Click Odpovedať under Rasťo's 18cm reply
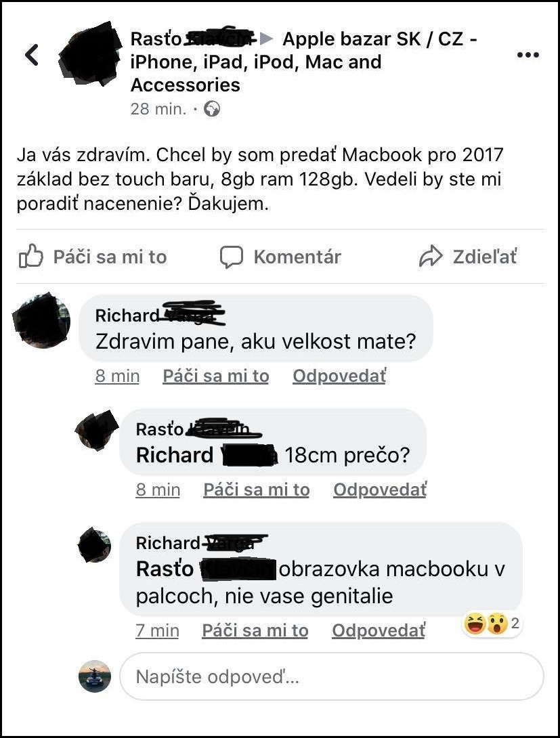Image resolution: width=560 pixels, height=738 pixels. (x=381, y=490)
